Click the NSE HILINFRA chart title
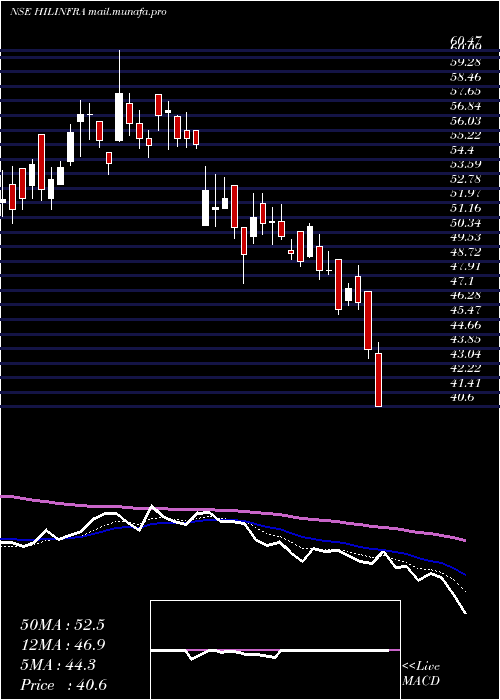The width and height of the screenshot is (500, 700). (88, 12)
